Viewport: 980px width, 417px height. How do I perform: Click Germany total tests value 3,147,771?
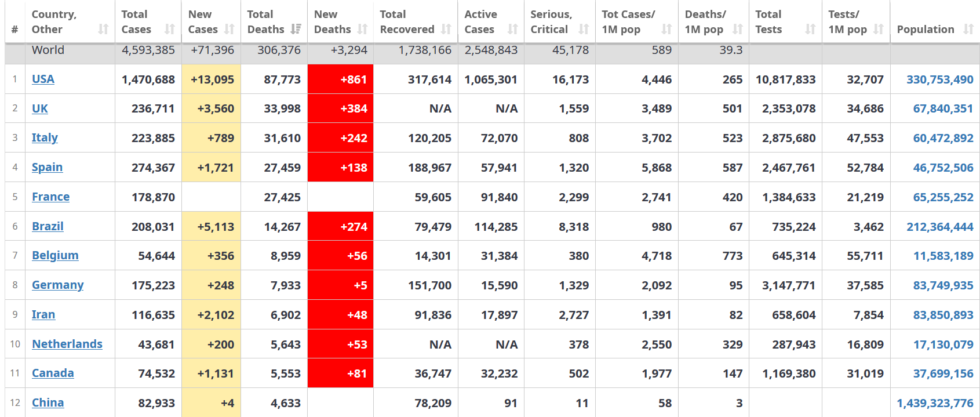click(x=789, y=285)
